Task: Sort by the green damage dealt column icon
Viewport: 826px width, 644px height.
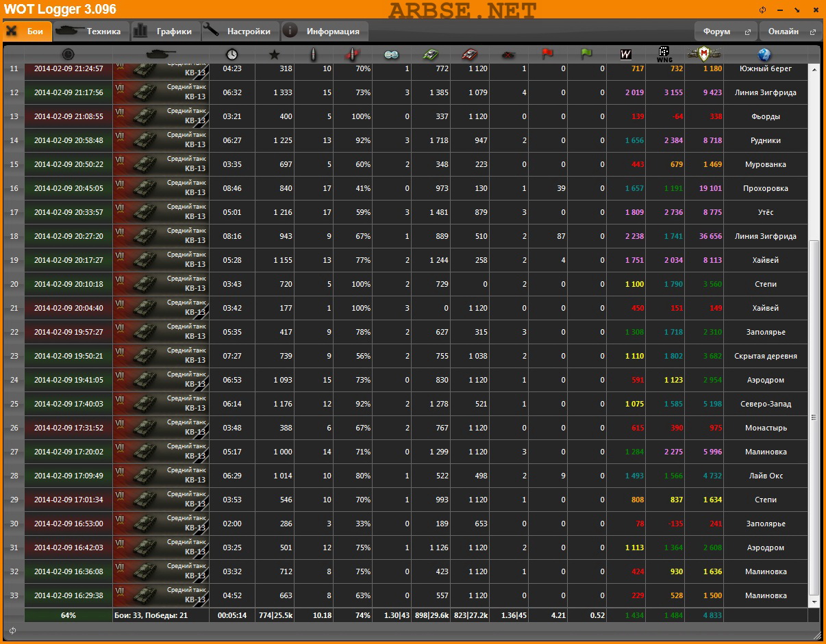Action: [x=430, y=54]
